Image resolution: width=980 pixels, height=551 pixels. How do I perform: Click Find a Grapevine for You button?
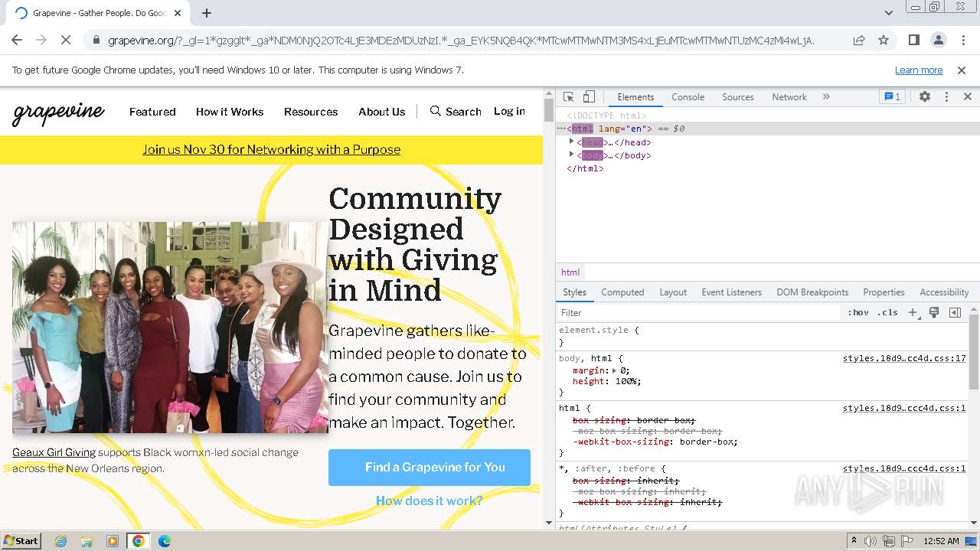click(430, 467)
